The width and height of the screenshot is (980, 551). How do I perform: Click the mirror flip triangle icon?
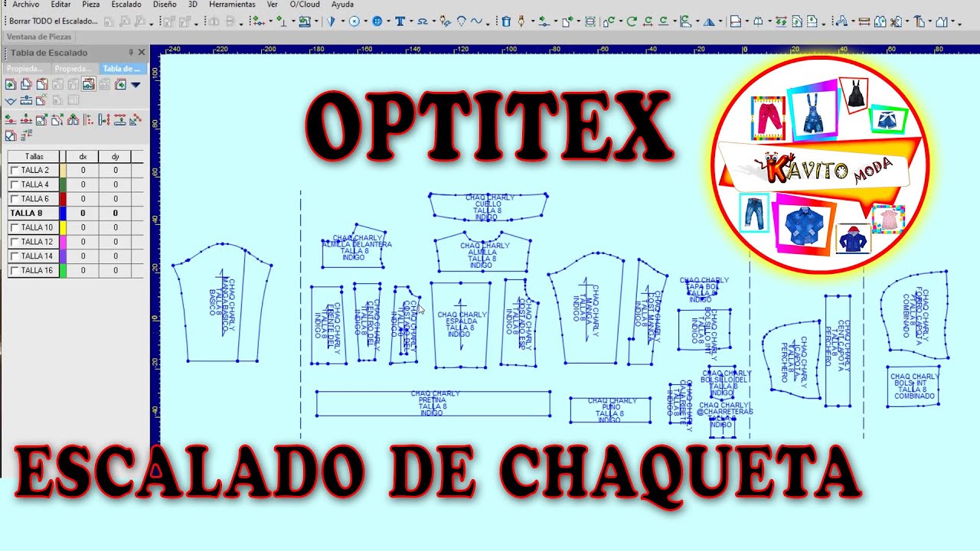[709, 21]
